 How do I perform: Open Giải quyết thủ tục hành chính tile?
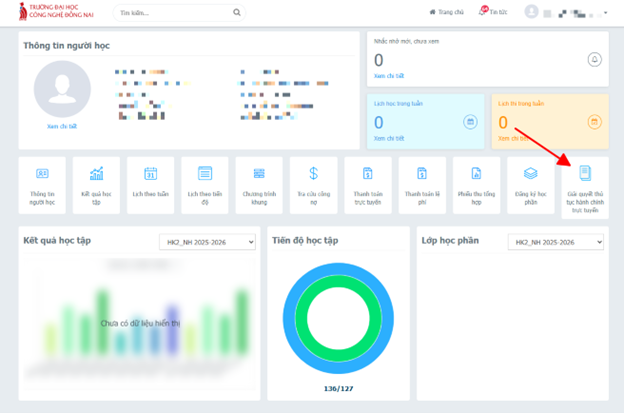585,188
